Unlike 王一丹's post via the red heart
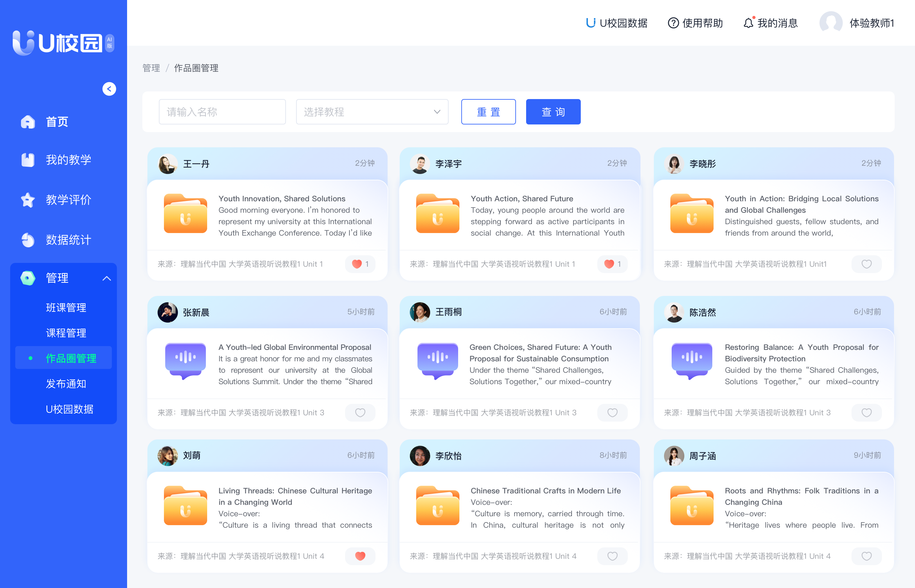Image resolution: width=915 pixels, height=588 pixels. coord(357,264)
